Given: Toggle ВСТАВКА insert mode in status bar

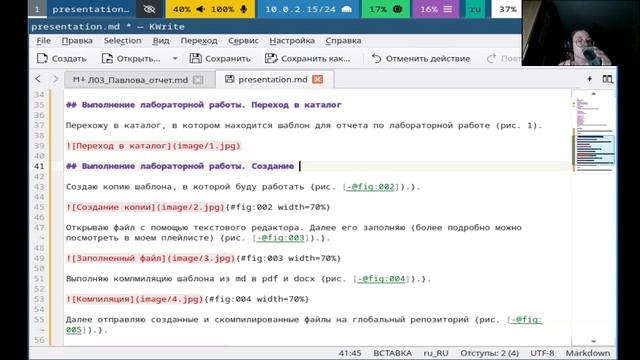Looking at the screenshot, I should coord(392,353).
